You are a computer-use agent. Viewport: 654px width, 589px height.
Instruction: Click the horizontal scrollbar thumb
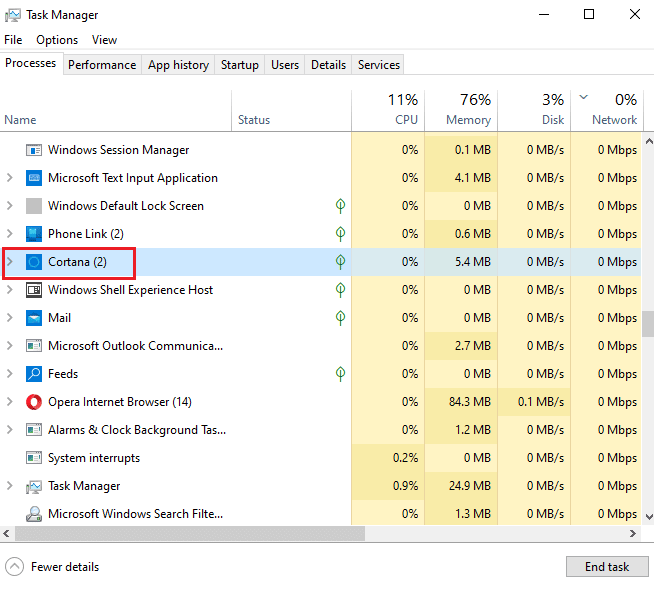(x=190, y=533)
